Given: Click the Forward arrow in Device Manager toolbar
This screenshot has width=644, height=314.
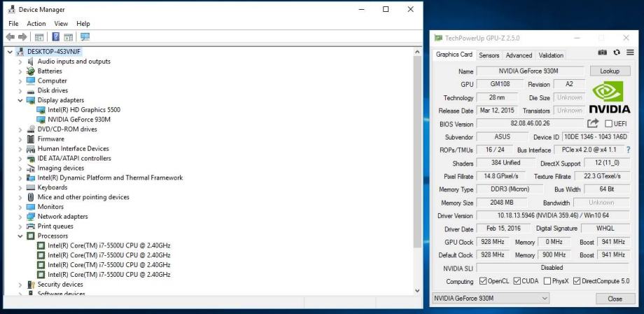Looking at the screenshot, I should point(22,37).
